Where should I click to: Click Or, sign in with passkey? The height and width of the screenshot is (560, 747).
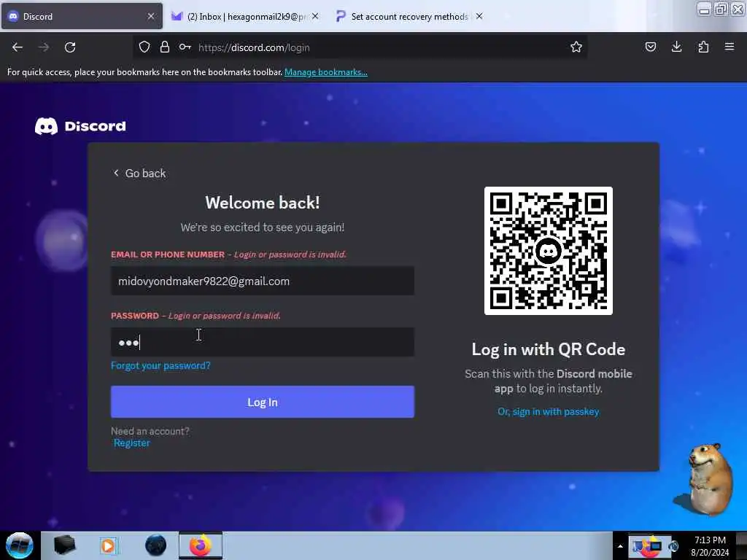pyautogui.click(x=549, y=412)
